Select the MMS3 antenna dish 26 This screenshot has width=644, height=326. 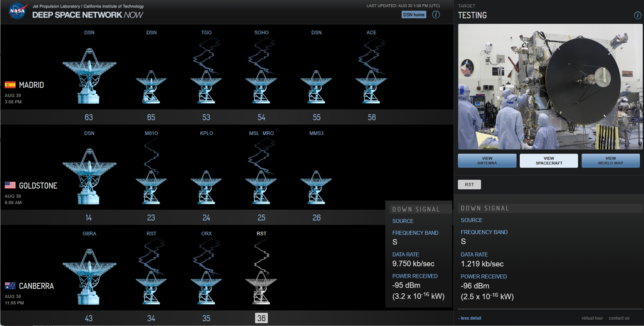tap(316, 187)
